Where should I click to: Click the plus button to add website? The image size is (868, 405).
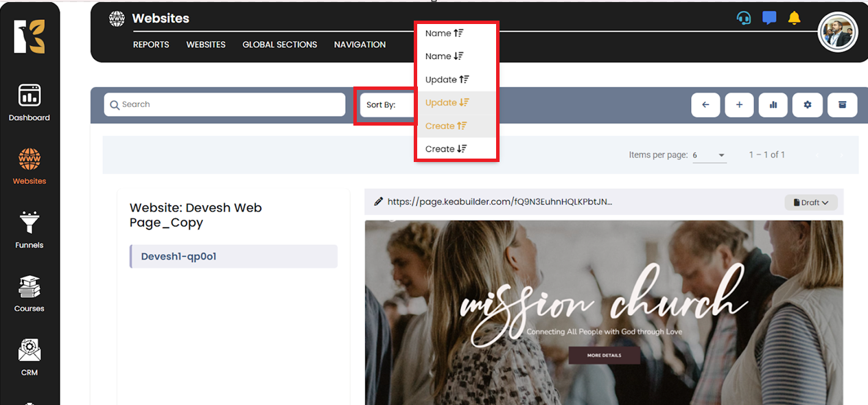739,105
